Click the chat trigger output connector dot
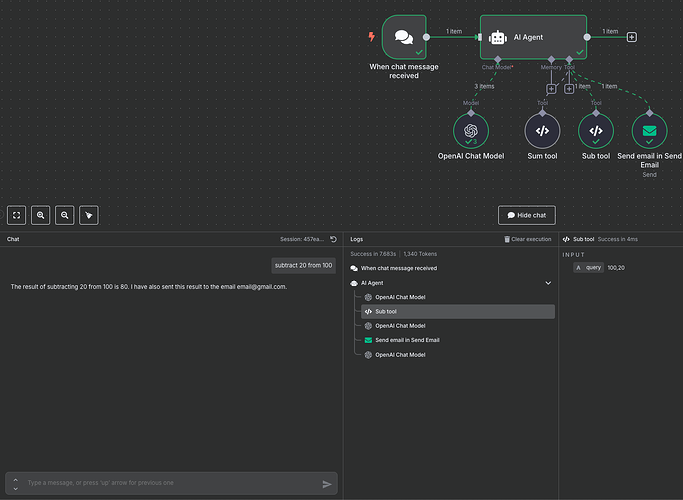The width and height of the screenshot is (683, 500). [x=426, y=37]
